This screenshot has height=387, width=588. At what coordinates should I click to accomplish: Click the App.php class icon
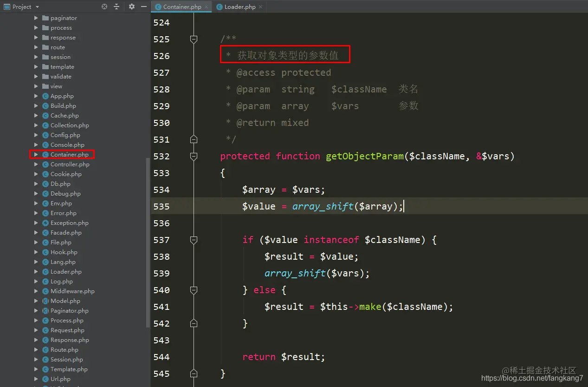[x=45, y=96]
